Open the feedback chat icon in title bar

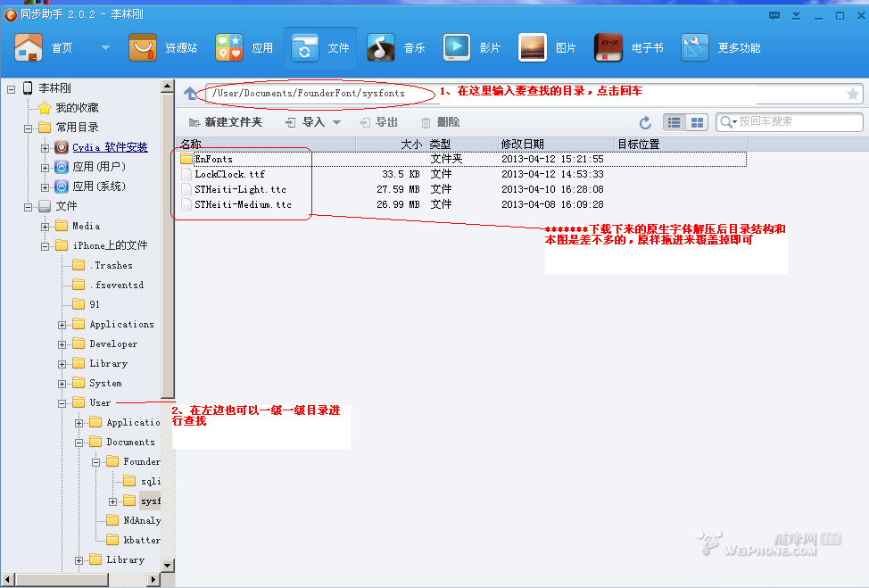[x=774, y=16]
